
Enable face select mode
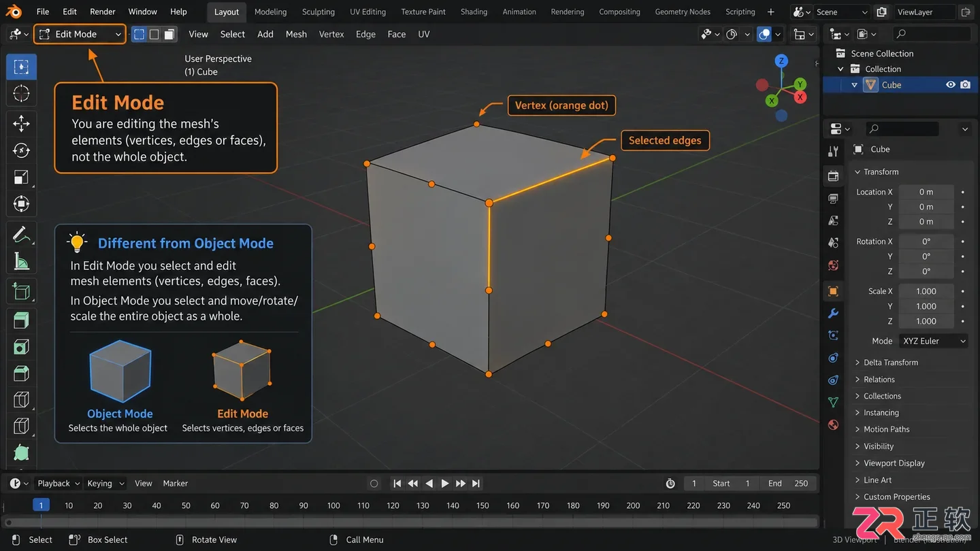(169, 34)
